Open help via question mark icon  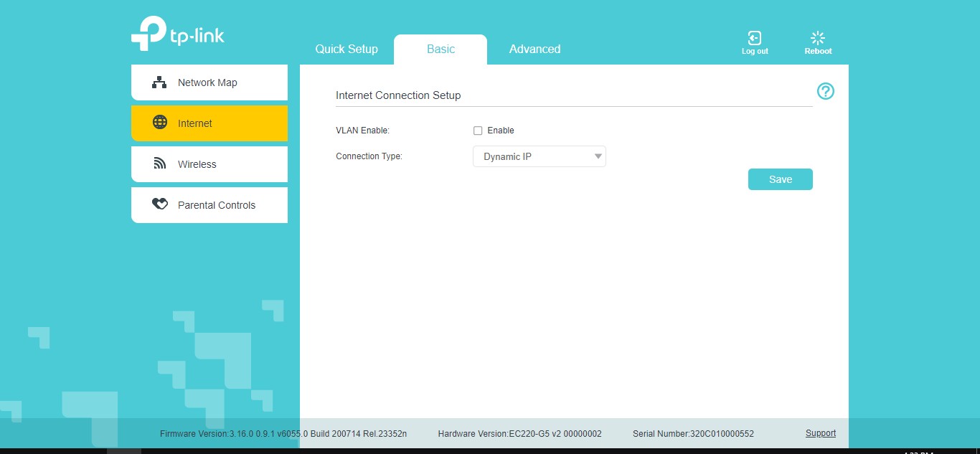[826, 91]
